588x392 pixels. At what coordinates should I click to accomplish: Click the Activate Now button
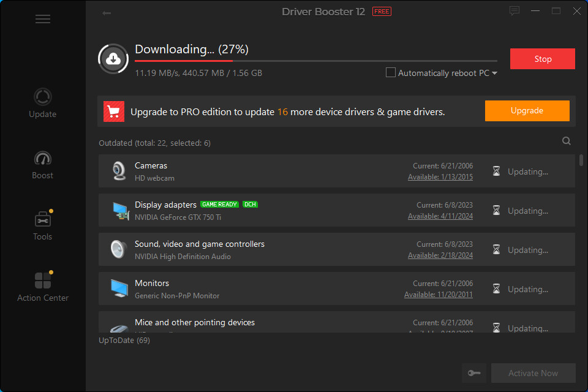click(533, 373)
